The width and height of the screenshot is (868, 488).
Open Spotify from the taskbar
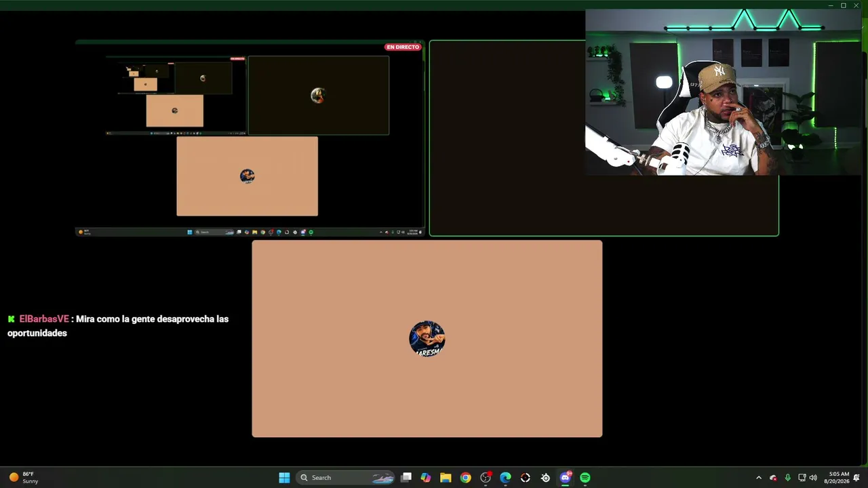[585, 478]
